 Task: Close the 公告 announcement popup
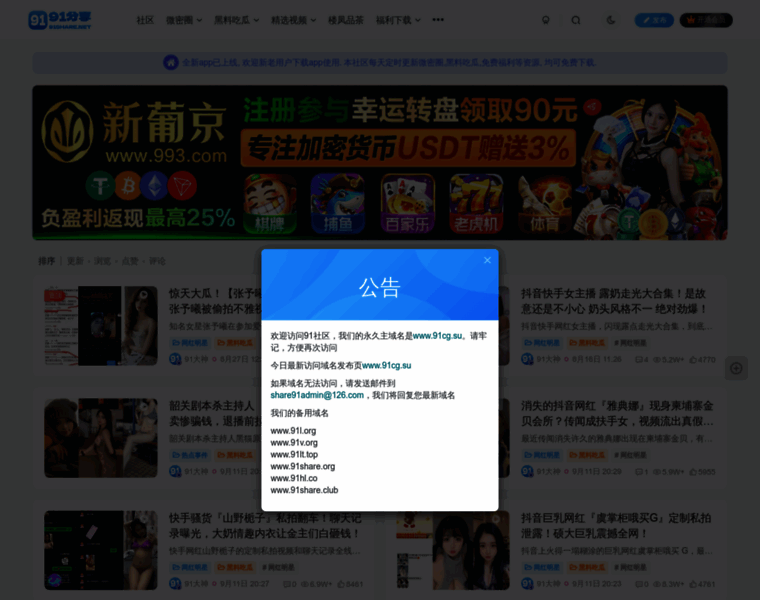pos(487,260)
